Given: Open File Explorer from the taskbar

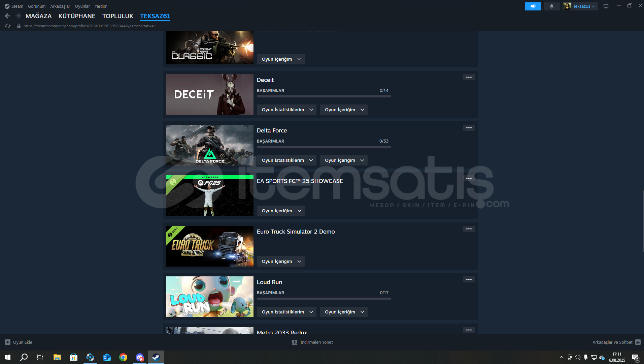Looking at the screenshot, I should 57,357.
